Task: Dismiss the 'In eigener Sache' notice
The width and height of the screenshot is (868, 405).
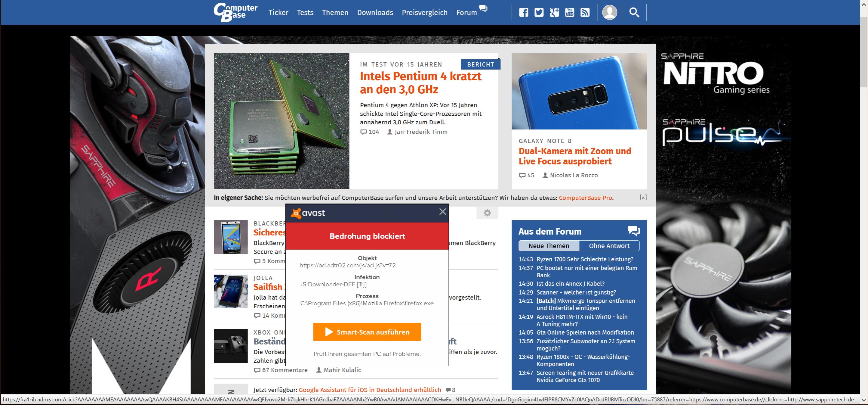Action: tap(643, 198)
